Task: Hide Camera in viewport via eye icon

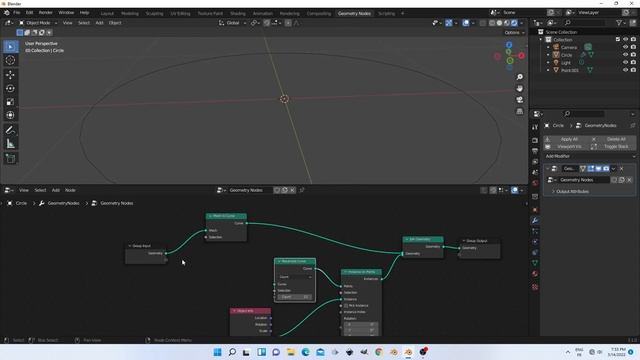Action: [625, 47]
